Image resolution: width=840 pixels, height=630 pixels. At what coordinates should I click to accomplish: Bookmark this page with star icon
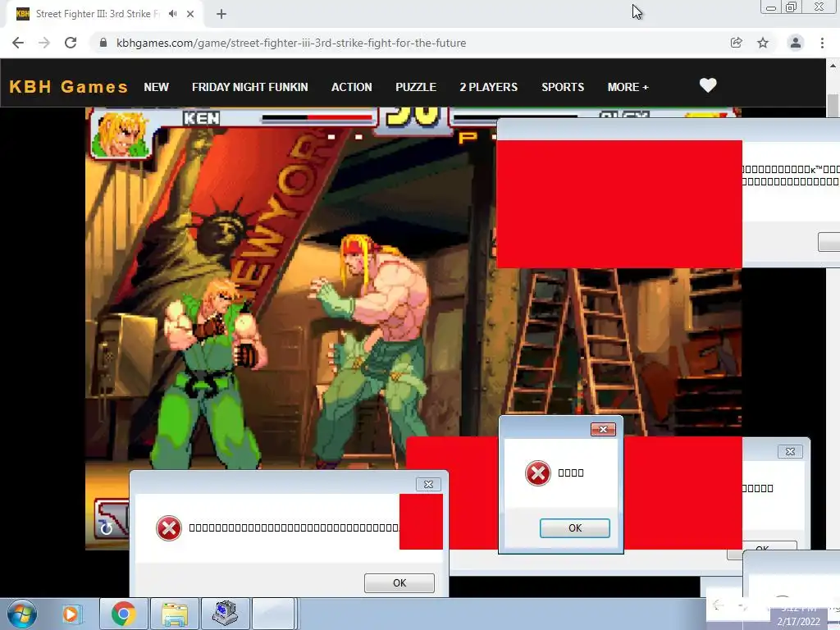click(x=763, y=43)
